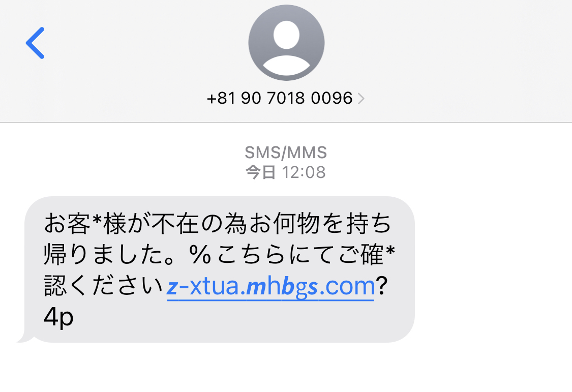This screenshot has height=392, width=572.
Task: Tap the question mark after the link
Action: coord(381,286)
